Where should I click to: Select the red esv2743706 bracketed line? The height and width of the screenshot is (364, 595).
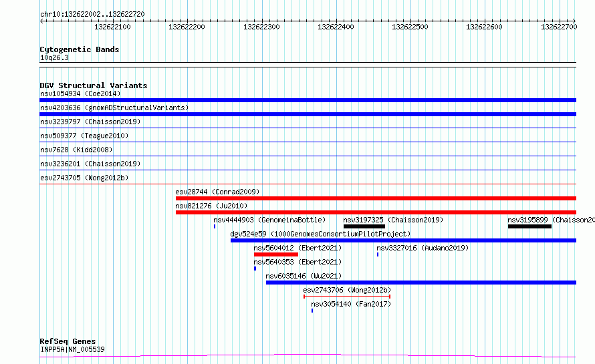(347, 297)
